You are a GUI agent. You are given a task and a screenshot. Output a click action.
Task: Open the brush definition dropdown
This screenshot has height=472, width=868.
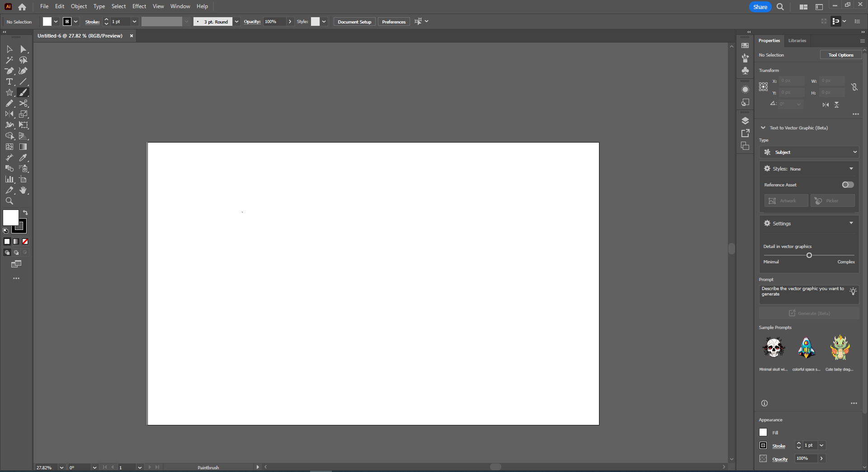pyautogui.click(x=236, y=22)
